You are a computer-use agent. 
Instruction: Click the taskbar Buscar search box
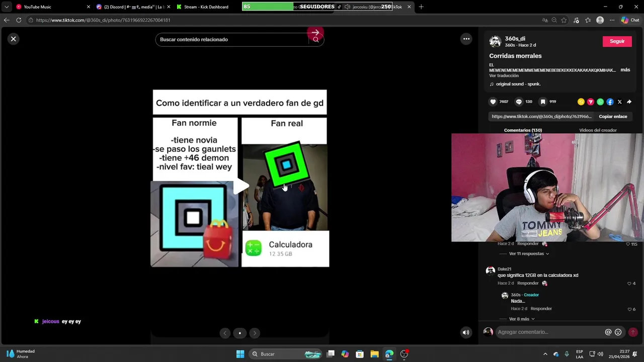click(x=285, y=354)
